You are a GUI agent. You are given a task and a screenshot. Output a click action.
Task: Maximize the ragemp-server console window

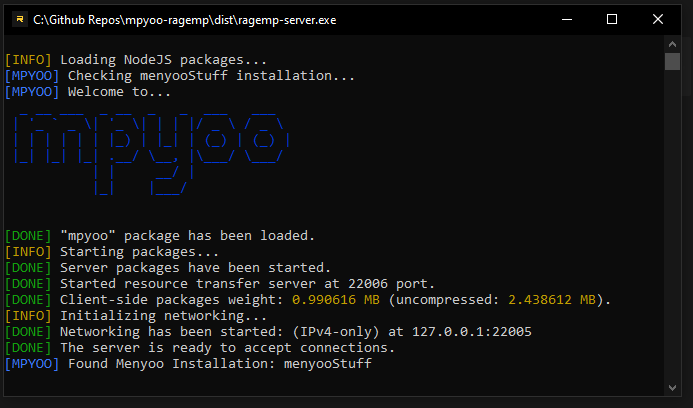612,19
